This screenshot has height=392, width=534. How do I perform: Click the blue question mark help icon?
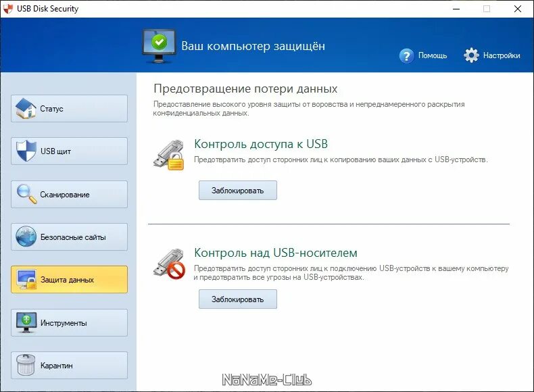point(406,56)
